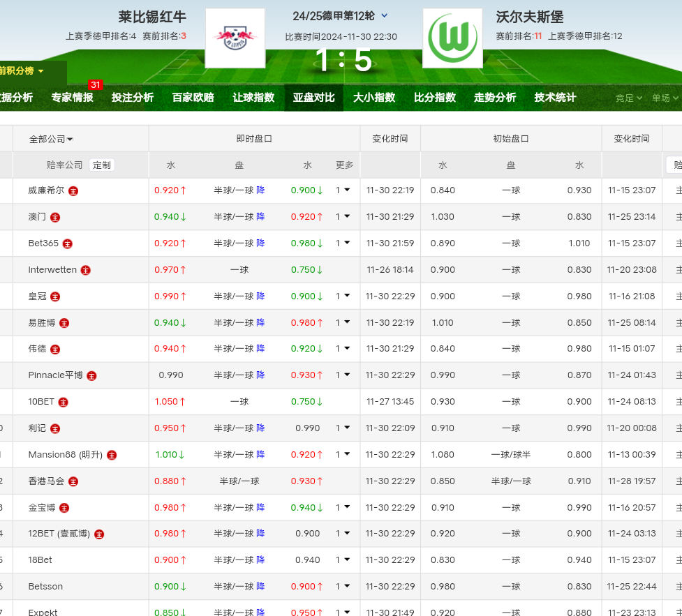Click the Wolfsburg team logo

452,38
